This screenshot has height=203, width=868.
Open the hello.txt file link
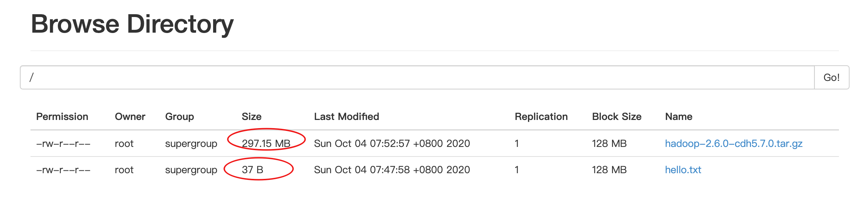coord(683,170)
